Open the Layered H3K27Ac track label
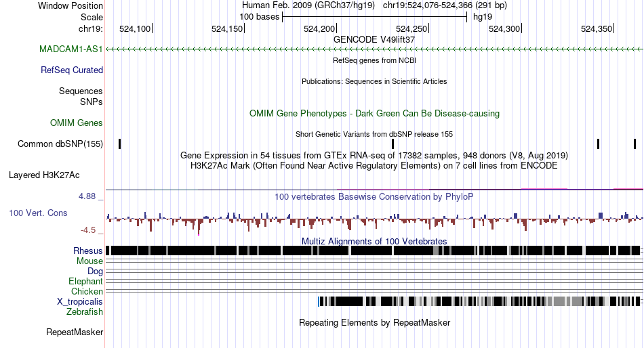 point(44,175)
